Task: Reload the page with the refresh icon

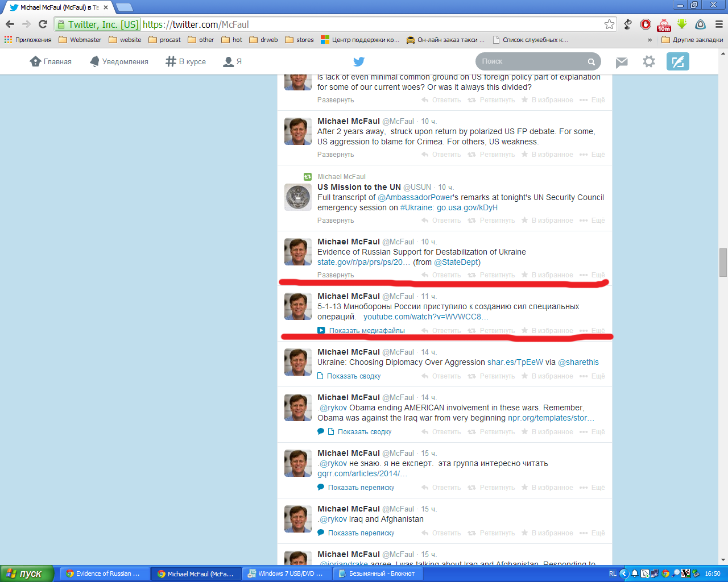Action: point(43,24)
